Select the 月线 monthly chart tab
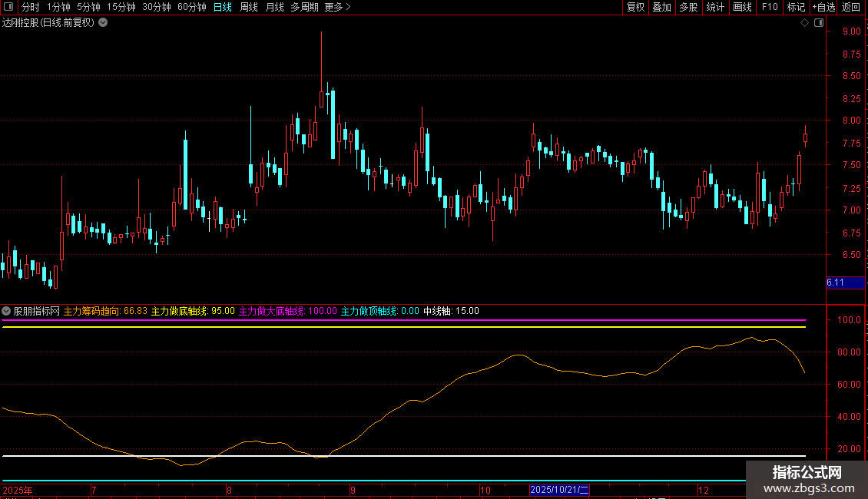Viewport: 868px width, 499px height. 274,8
